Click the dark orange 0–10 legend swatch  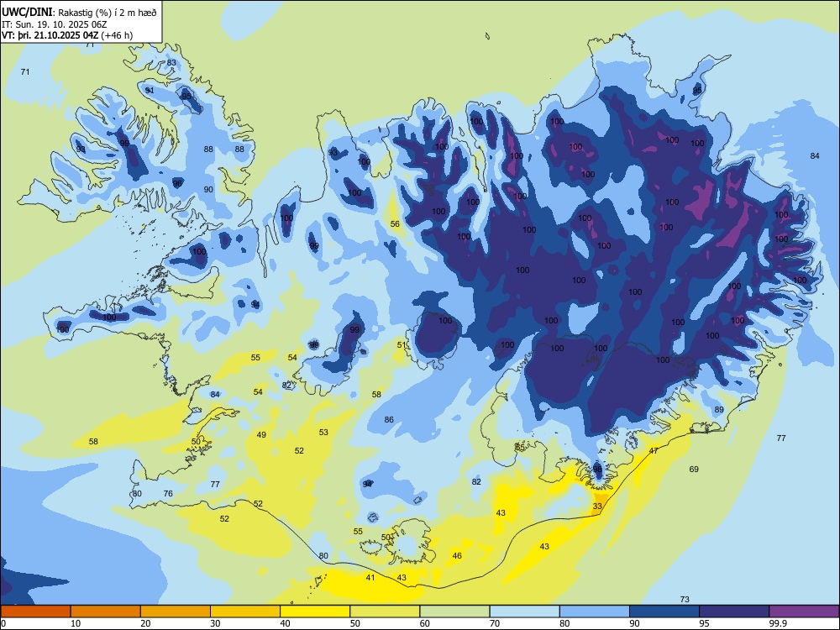pos(35,612)
